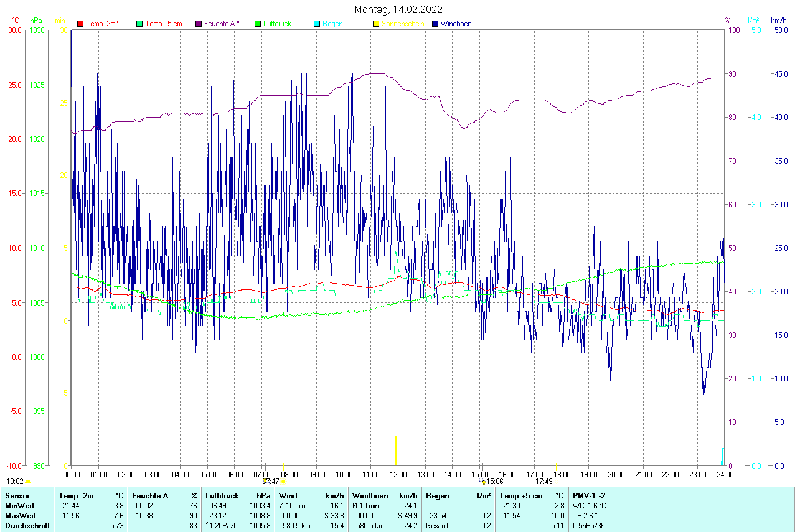Click the Durchschnitt row label
This screenshot has height=532, width=795.
(x=27, y=526)
